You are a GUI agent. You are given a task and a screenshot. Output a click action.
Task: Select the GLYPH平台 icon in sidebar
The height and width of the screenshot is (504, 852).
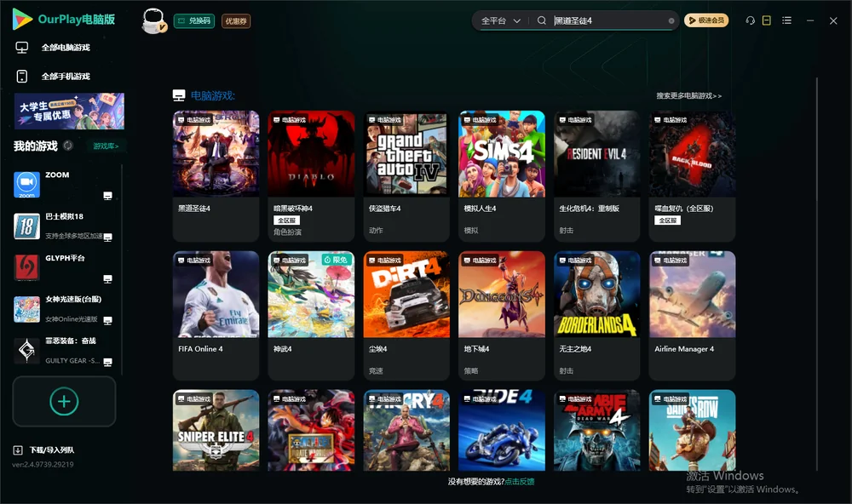click(26, 267)
